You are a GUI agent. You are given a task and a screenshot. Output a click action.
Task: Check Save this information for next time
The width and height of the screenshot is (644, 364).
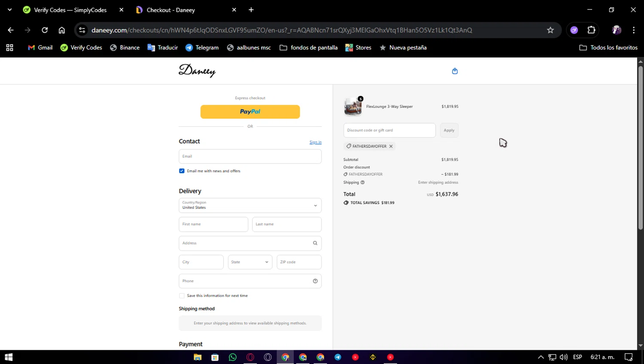tap(182, 296)
